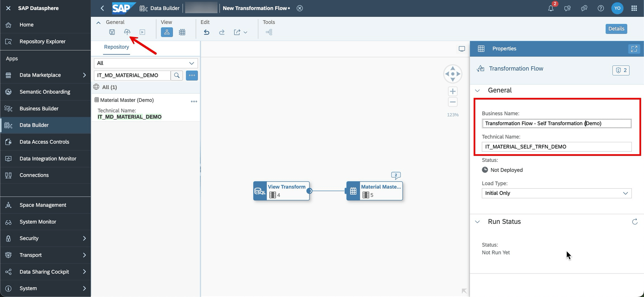The height and width of the screenshot is (297, 644).
Task: Open Space Management
Action: pyautogui.click(x=45, y=205)
